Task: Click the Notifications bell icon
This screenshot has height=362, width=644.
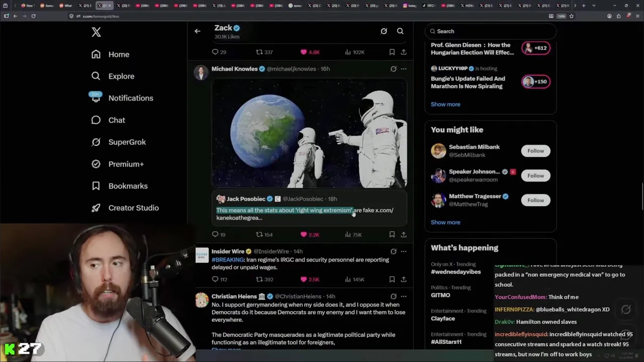Action: [96, 98]
